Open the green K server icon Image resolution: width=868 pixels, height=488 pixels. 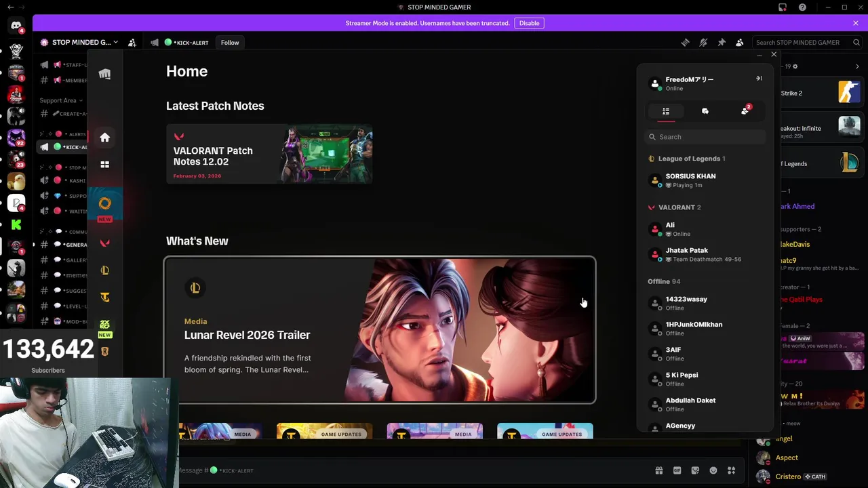coord(16,224)
